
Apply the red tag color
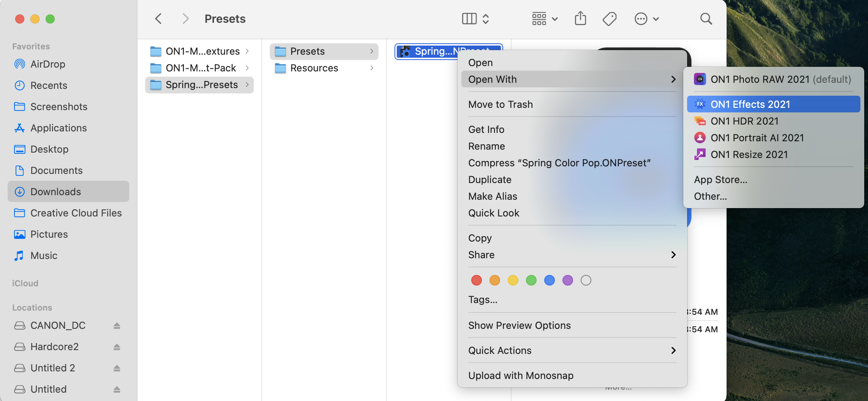[x=476, y=281]
